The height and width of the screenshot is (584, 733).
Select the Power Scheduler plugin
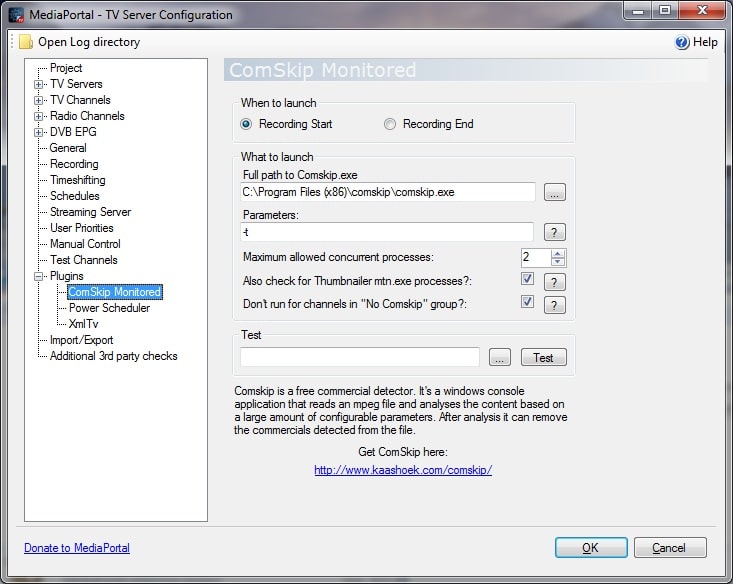point(109,308)
